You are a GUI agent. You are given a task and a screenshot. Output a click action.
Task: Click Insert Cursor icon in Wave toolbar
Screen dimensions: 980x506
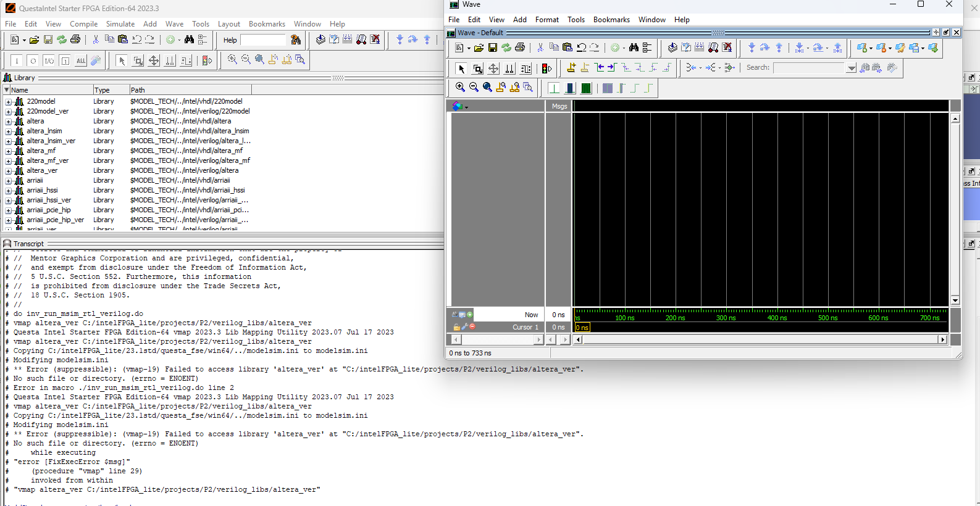[x=571, y=68]
